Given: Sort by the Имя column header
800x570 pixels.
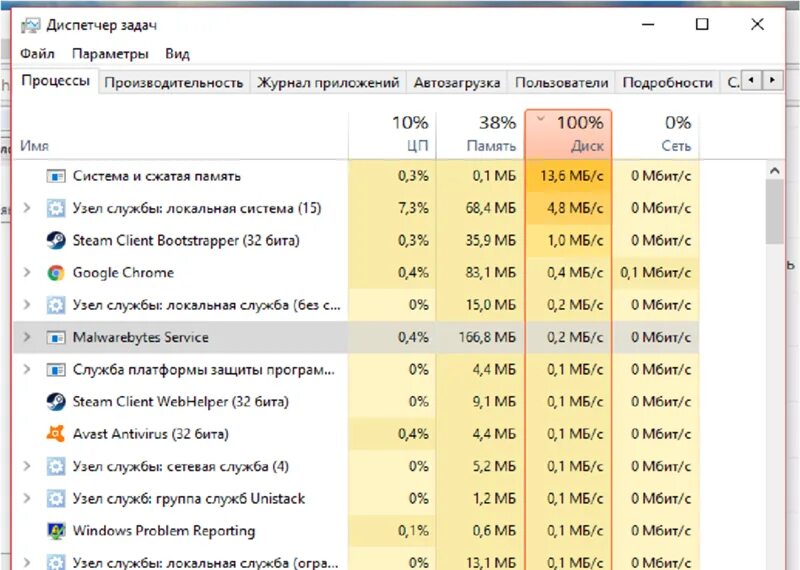Looking at the screenshot, I should click(x=180, y=135).
